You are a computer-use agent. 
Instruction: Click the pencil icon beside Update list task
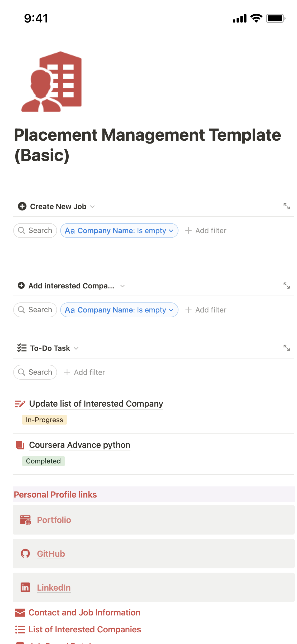click(20, 404)
